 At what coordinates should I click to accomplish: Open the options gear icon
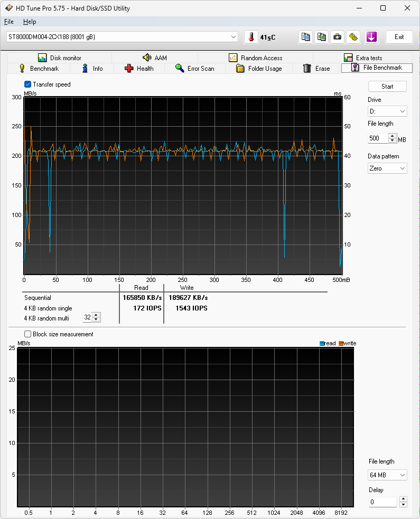pyautogui.click(x=353, y=37)
